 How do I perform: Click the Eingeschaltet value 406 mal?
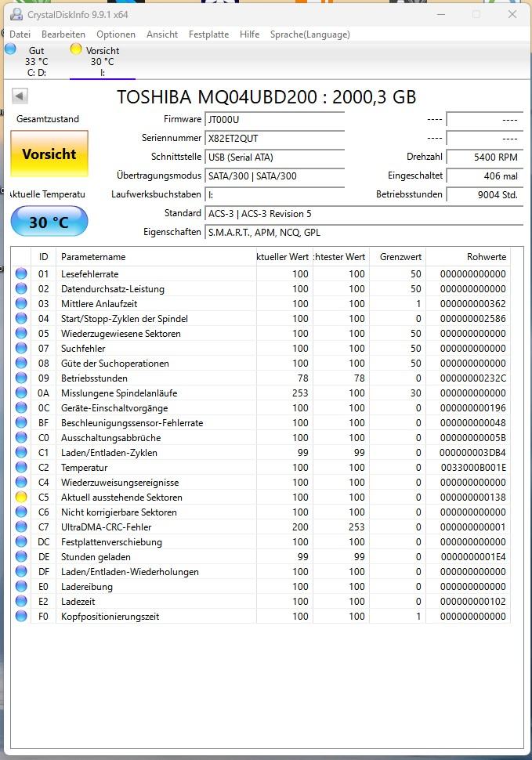(x=484, y=176)
